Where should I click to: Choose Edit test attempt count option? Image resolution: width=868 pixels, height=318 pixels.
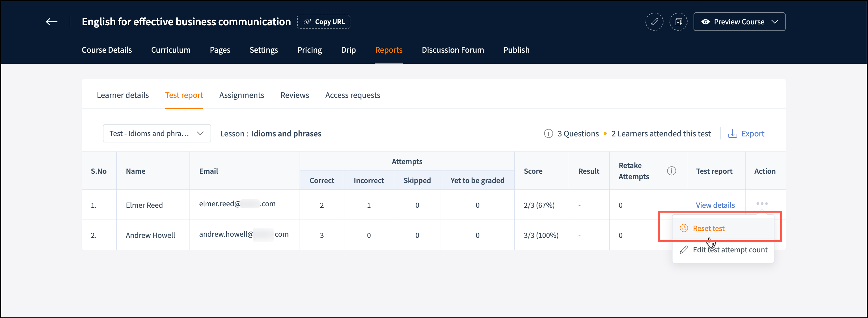click(x=730, y=250)
